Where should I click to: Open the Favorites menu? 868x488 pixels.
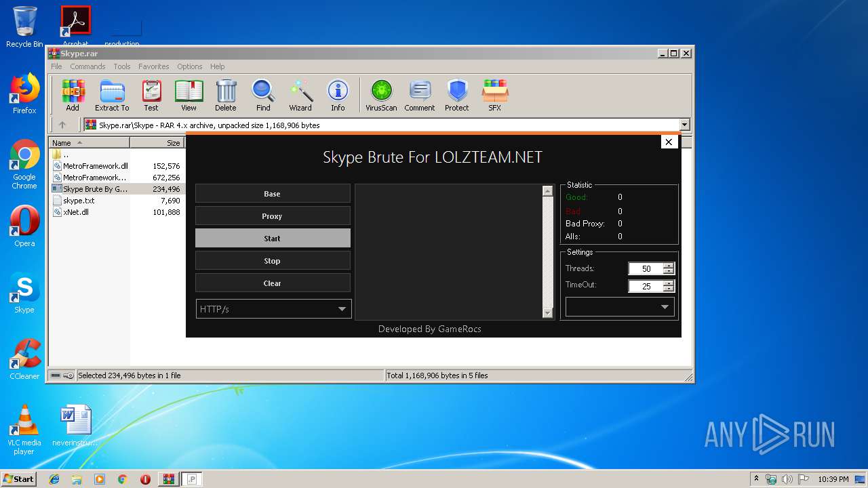point(154,66)
